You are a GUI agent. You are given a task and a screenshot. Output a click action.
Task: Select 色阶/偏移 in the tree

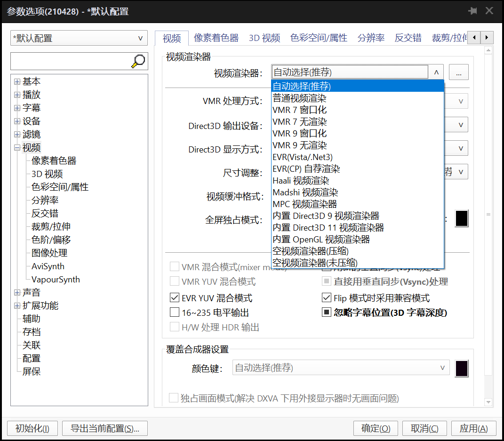[x=51, y=240]
